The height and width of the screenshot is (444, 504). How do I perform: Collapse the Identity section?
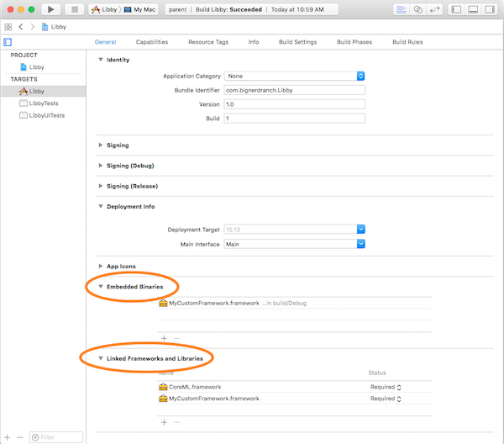[x=101, y=60]
